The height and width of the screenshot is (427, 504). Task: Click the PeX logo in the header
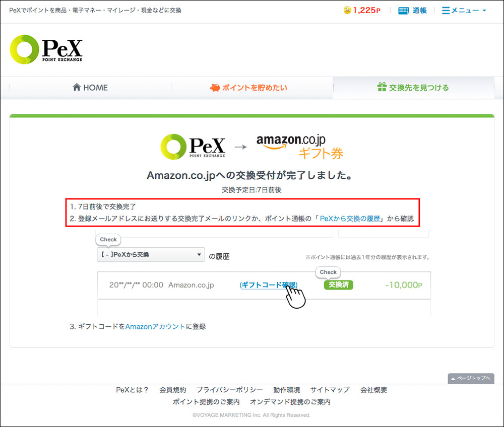[x=46, y=49]
